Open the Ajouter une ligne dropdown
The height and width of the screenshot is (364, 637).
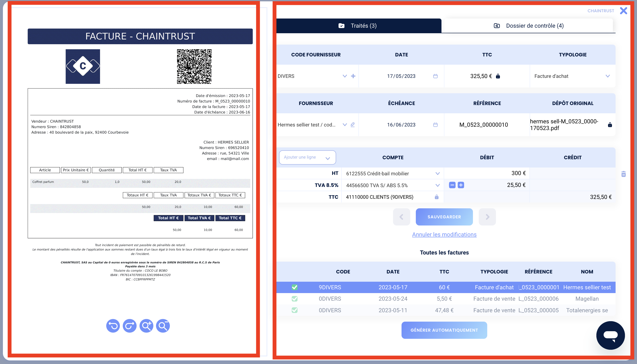click(x=307, y=157)
